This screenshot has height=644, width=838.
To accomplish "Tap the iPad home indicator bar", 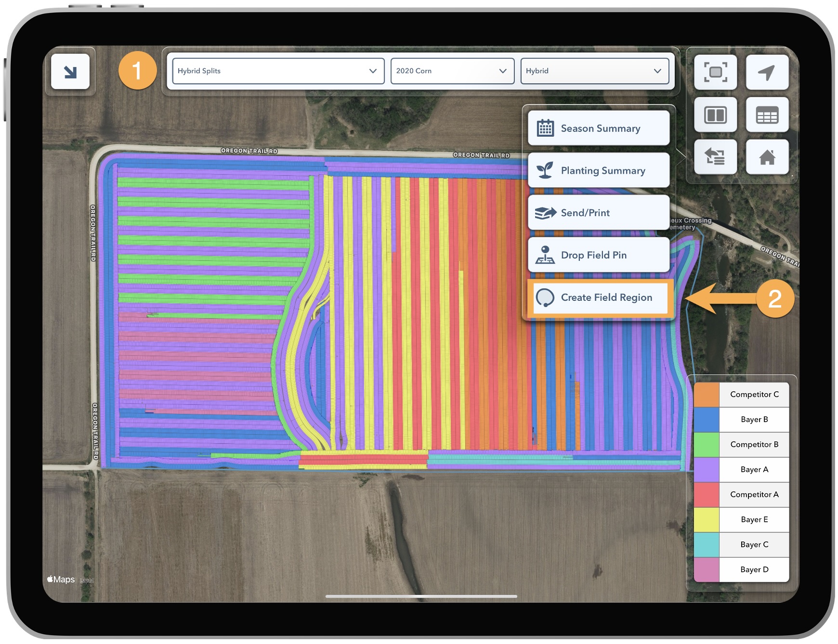I will click(421, 596).
